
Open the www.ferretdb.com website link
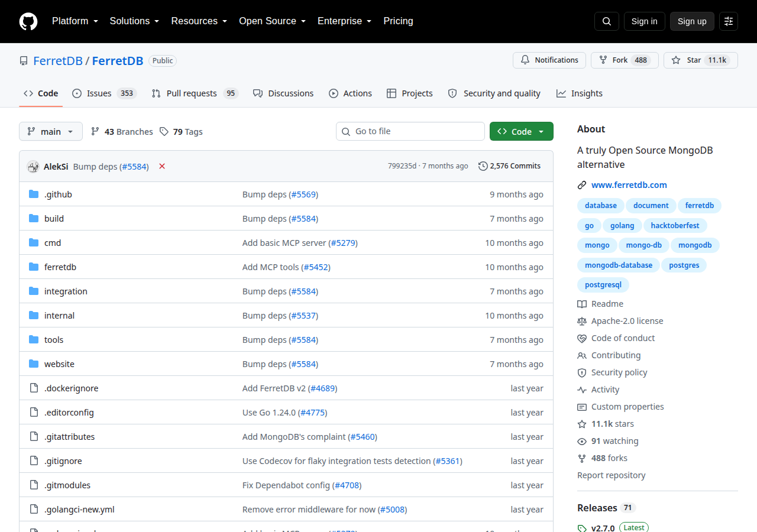tap(629, 185)
